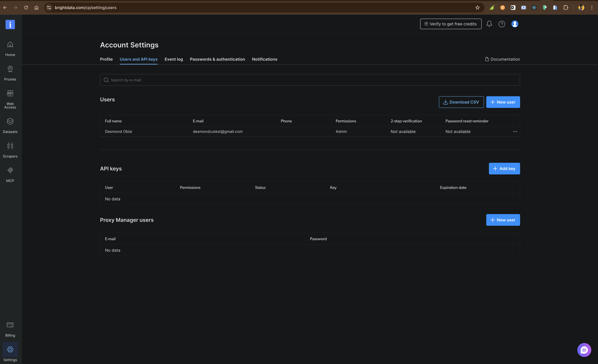Open the profile avatar menu
This screenshot has height=364, width=598.
click(515, 24)
